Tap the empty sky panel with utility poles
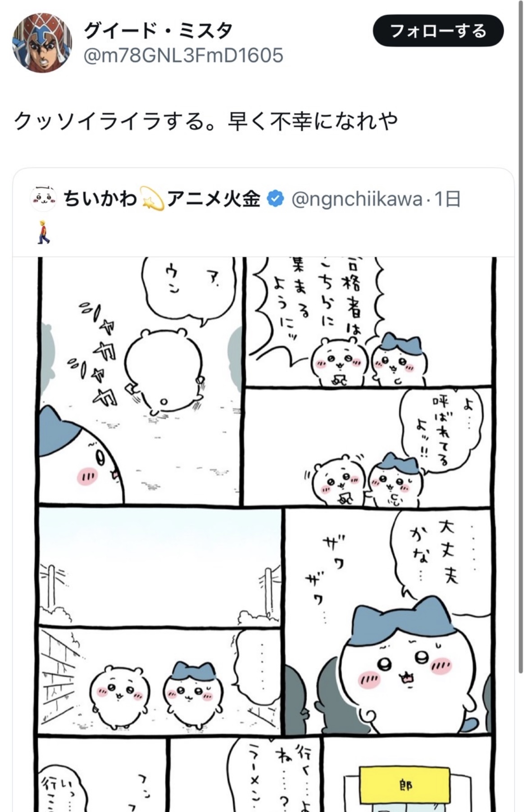The image size is (527, 812). pos(160,566)
